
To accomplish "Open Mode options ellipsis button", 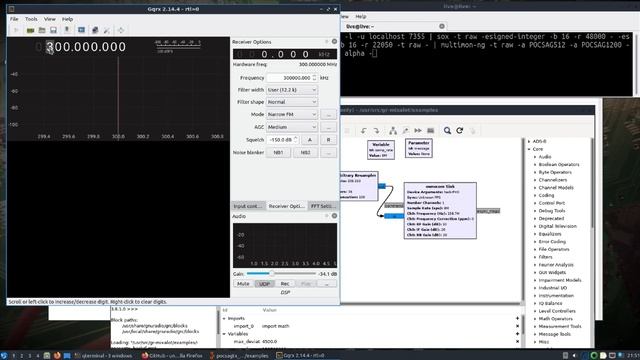I will 328,115.
